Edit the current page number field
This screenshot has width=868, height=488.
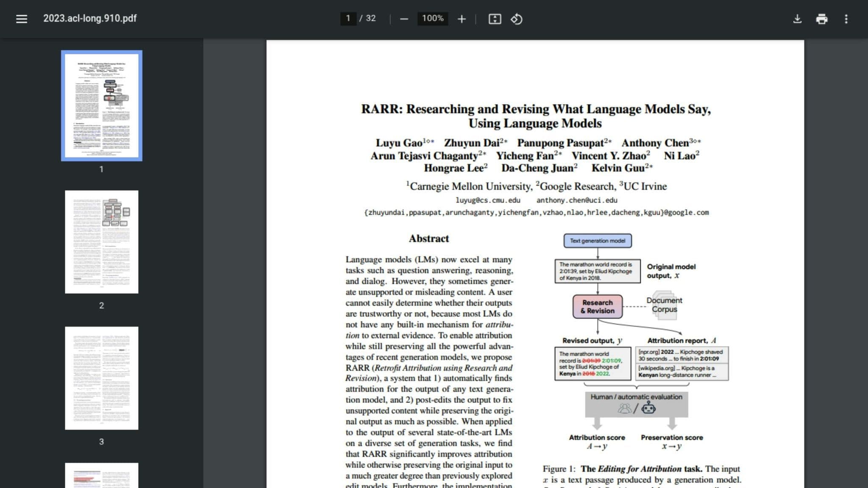pos(348,18)
